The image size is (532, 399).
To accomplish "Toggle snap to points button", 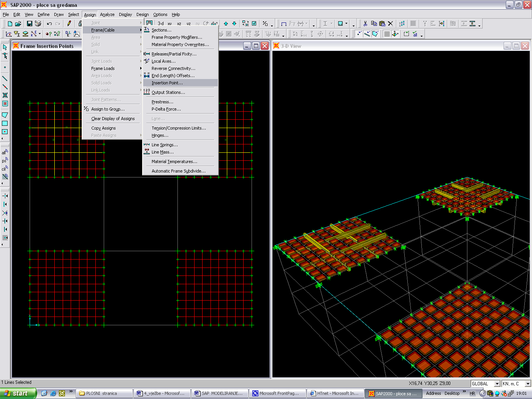I will tap(359, 34).
